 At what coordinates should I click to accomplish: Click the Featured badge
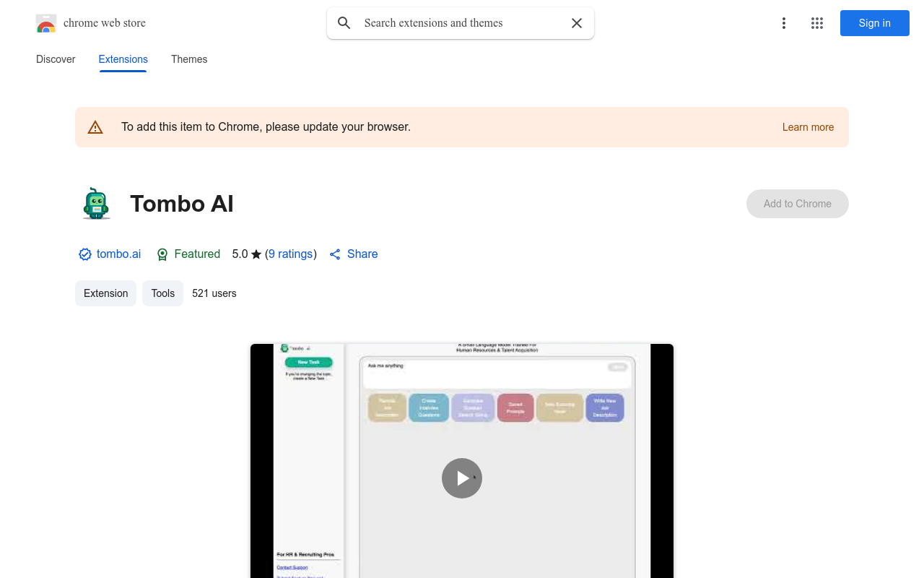click(188, 254)
